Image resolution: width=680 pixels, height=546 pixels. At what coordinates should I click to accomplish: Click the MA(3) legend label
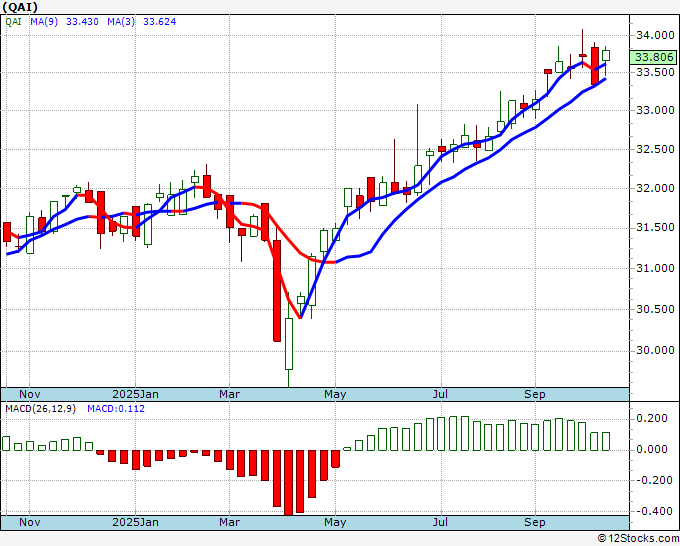pos(121,22)
